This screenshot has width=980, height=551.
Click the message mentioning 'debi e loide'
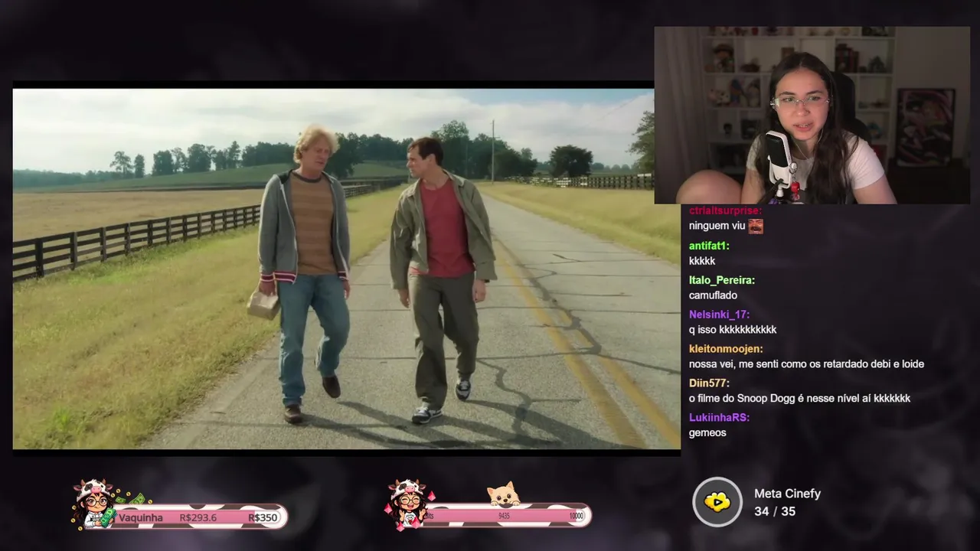point(806,364)
